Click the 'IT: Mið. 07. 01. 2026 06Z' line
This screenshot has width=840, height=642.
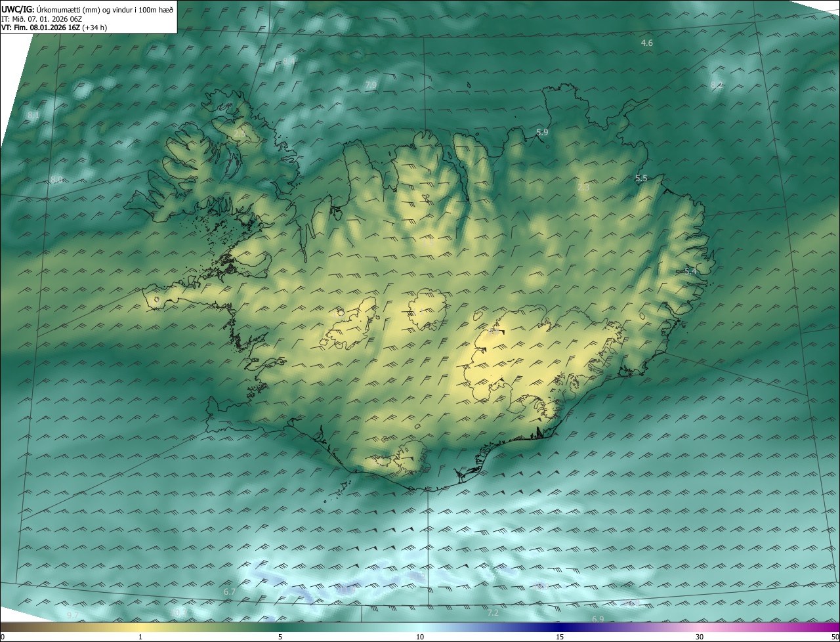41,19
